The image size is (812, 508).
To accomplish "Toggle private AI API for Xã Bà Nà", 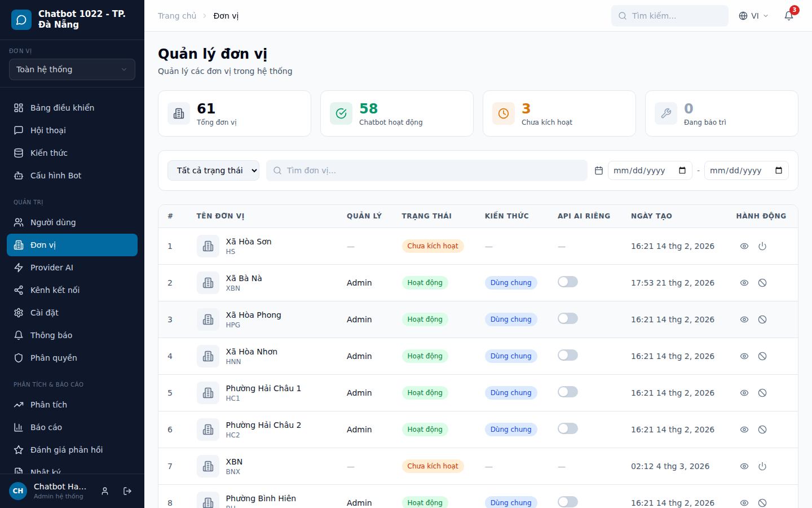I will click(x=568, y=282).
